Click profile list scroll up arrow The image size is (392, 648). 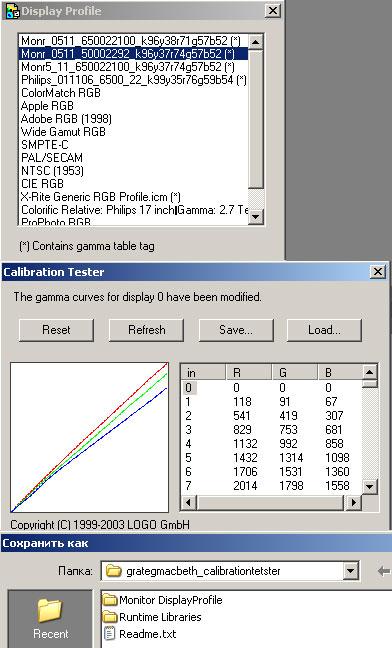[x=256, y=42]
